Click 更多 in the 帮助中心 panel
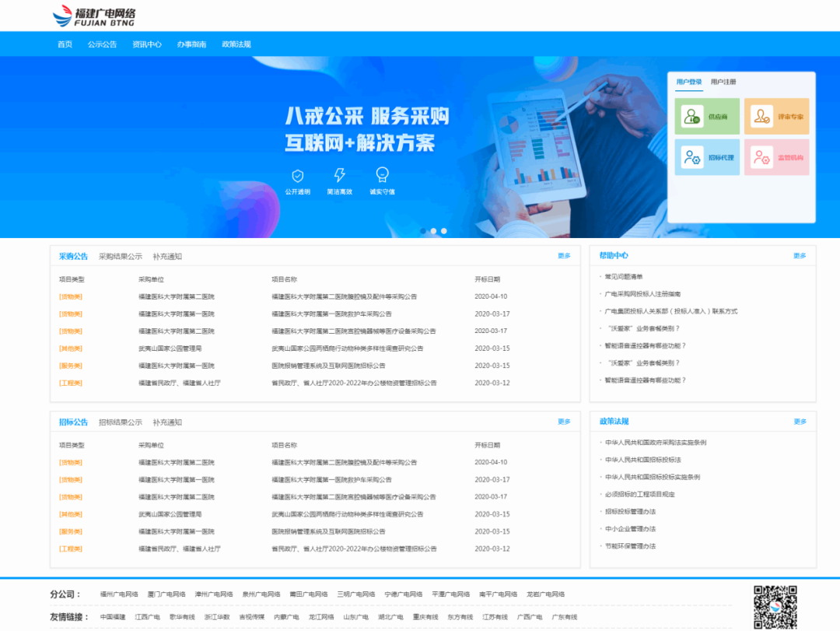The height and width of the screenshot is (631, 840). pos(800,256)
